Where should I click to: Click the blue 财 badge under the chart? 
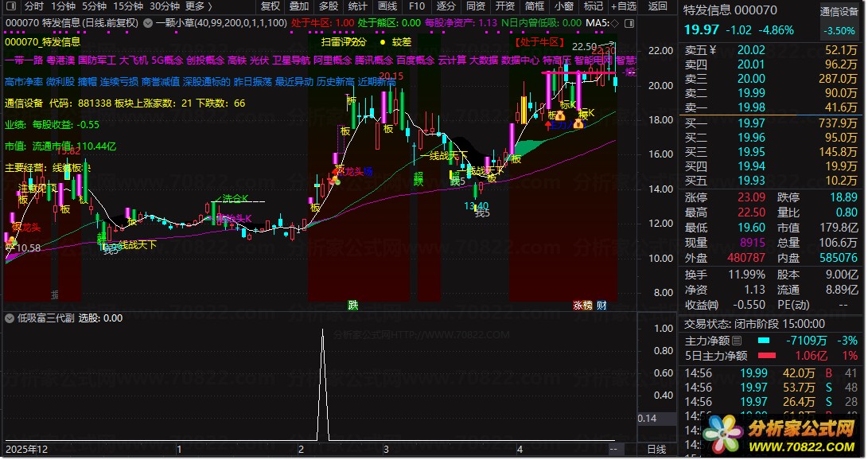tap(601, 305)
